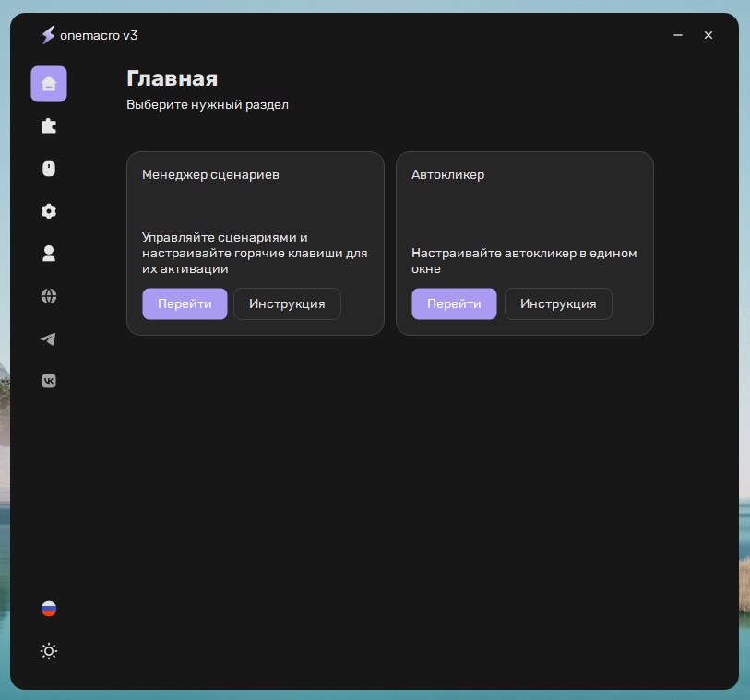Screen dimensions: 750x700
Task: Change language via the Russian flag icon
Action: tap(49, 609)
